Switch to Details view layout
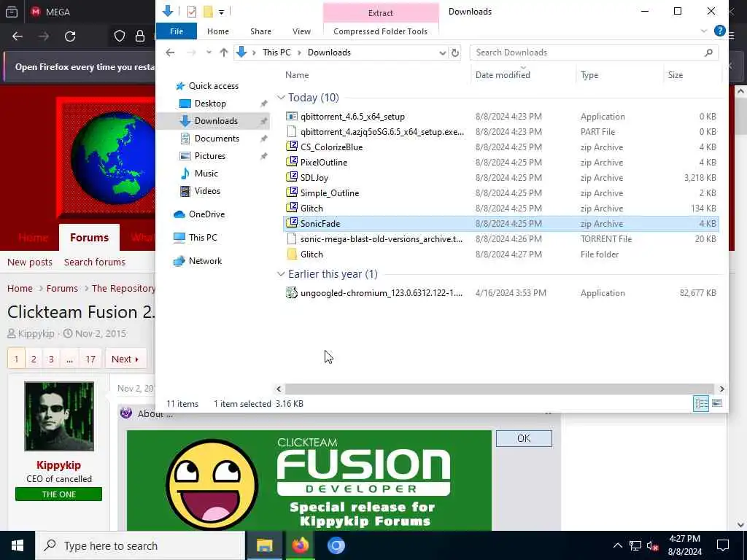 701,404
